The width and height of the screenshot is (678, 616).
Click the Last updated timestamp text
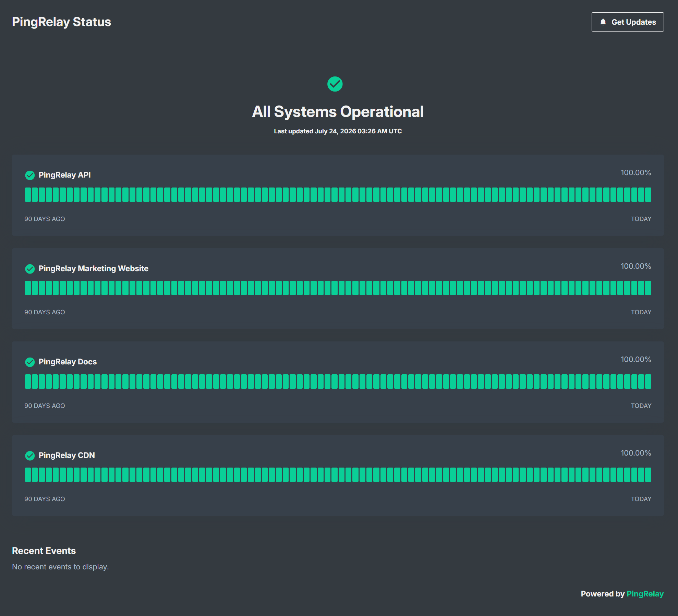(x=338, y=131)
